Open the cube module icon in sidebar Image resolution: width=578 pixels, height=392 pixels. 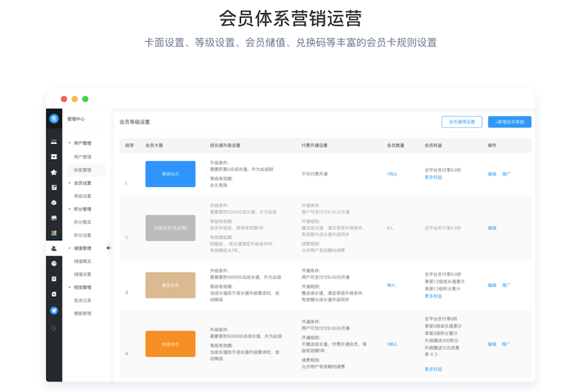(54, 203)
